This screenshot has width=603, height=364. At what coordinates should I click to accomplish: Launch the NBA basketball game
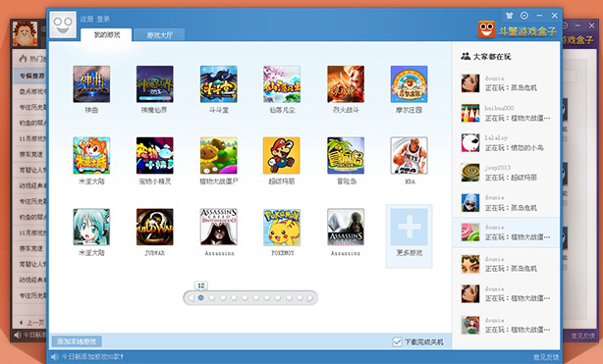coord(409,156)
